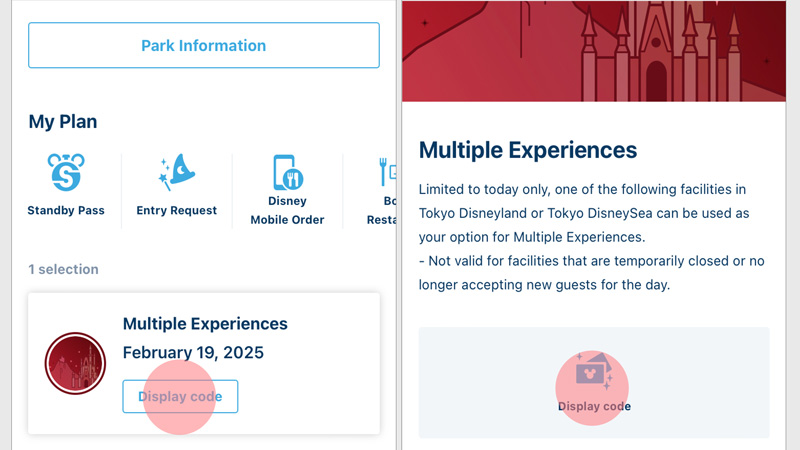Click Display code label in right panel
The height and width of the screenshot is (450, 800).
tap(594, 407)
